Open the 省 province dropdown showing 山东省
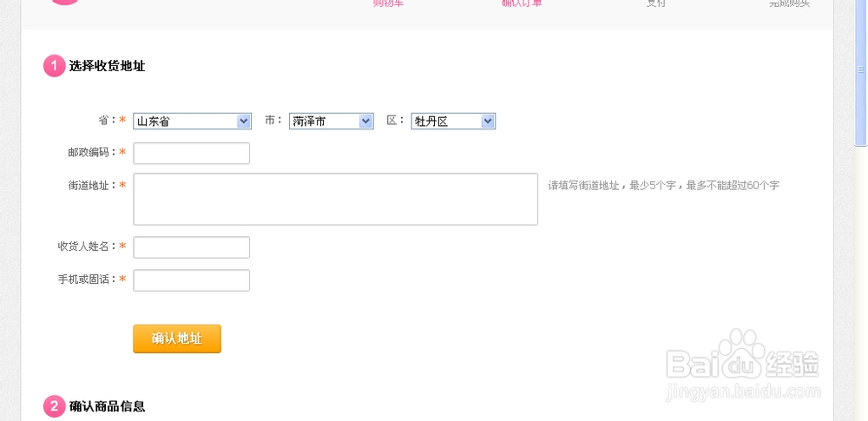The image size is (868, 421). [192, 122]
